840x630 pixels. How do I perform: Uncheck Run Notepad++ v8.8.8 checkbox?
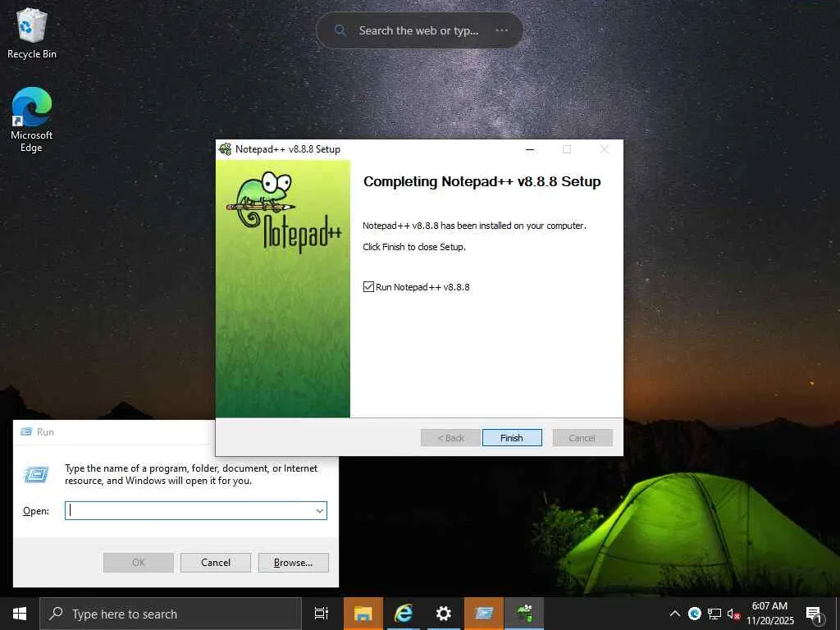368,287
